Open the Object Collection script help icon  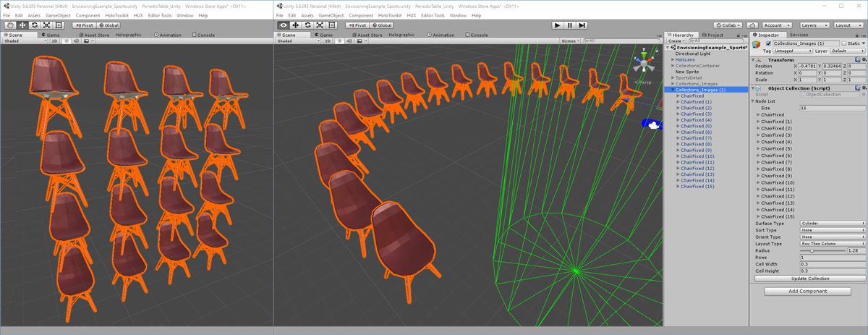857,88
